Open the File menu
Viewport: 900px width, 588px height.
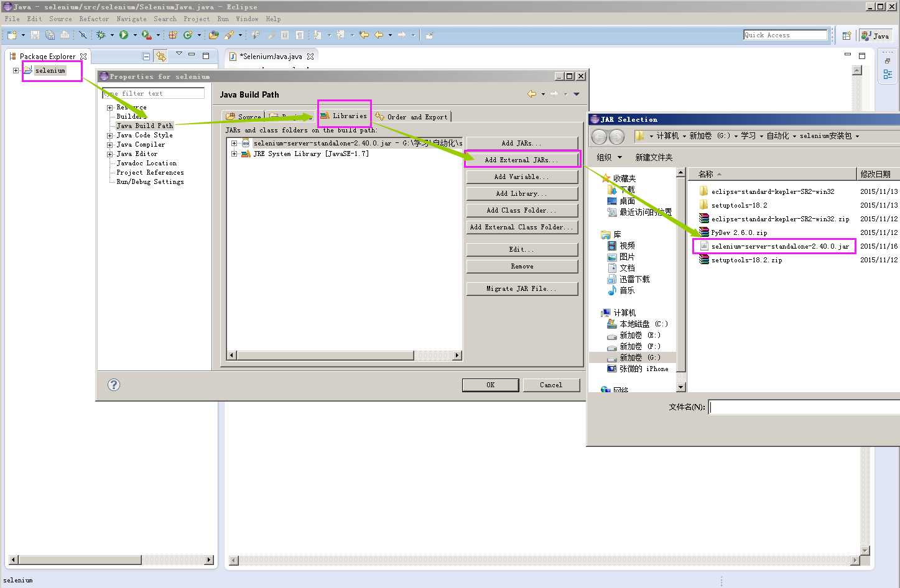click(12, 19)
